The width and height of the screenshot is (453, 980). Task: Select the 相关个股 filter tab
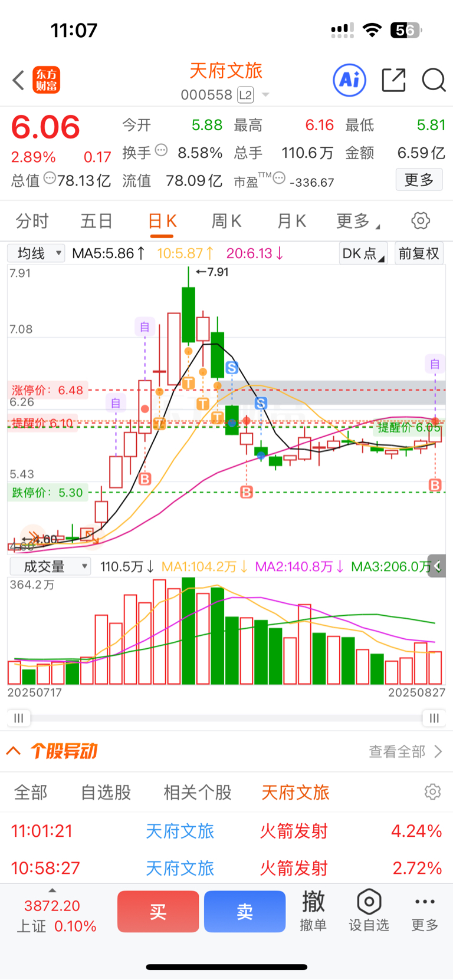[x=198, y=792]
